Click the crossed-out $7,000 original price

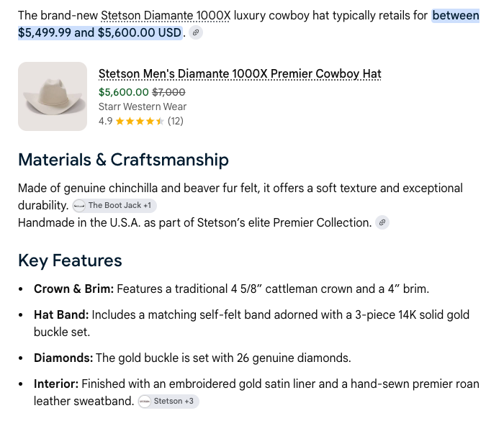click(168, 92)
